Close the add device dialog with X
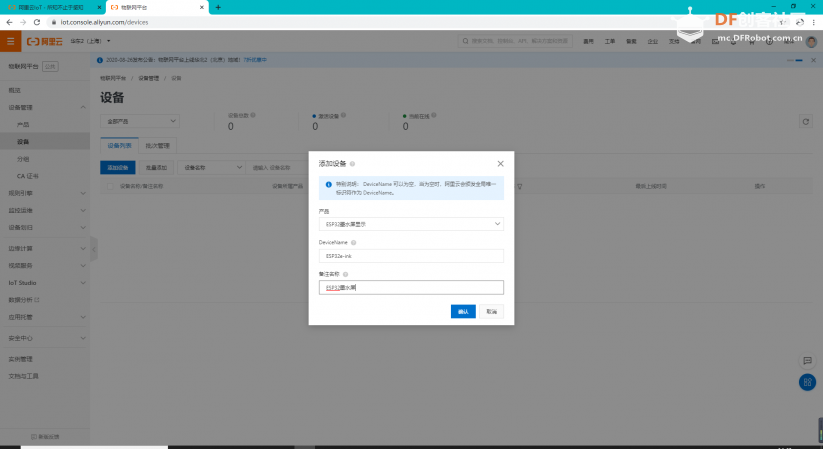The image size is (823, 449). (500, 164)
